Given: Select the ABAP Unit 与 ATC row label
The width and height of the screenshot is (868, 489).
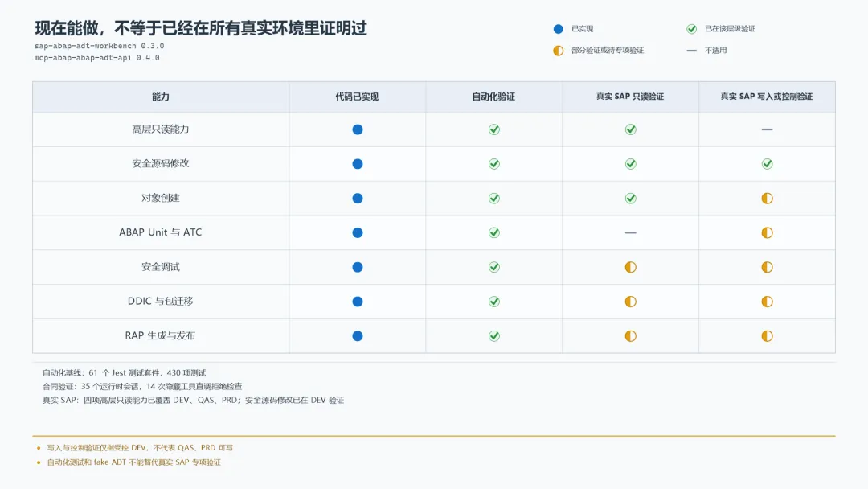Looking at the screenshot, I should (x=161, y=232).
